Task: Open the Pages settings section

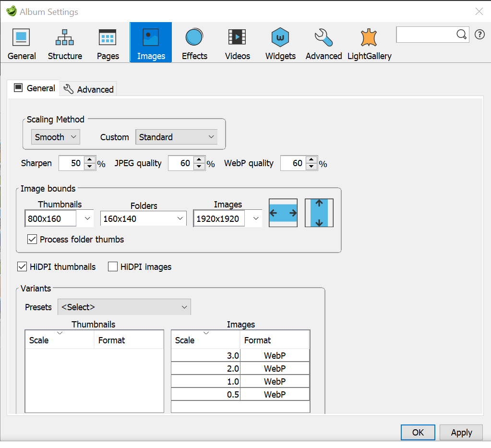Action: (x=108, y=42)
